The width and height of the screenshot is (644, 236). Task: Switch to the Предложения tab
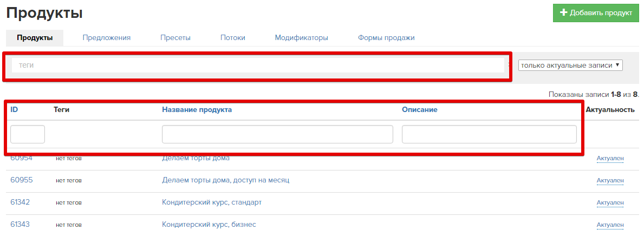(106, 38)
